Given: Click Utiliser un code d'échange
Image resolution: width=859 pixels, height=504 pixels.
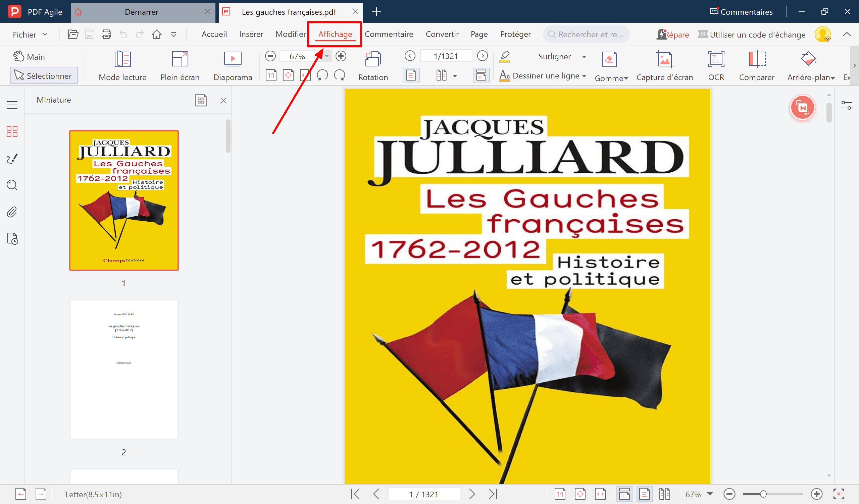Looking at the screenshot, I should point(752,35).
